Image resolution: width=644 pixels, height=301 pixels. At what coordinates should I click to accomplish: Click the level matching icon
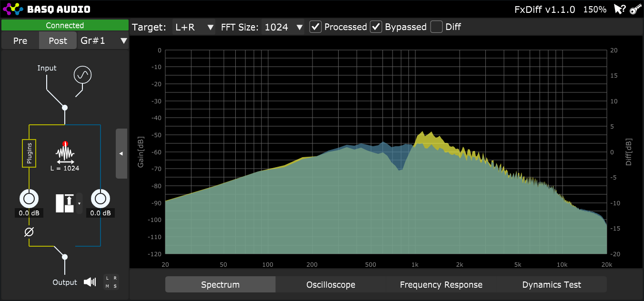tap(65, 202)
